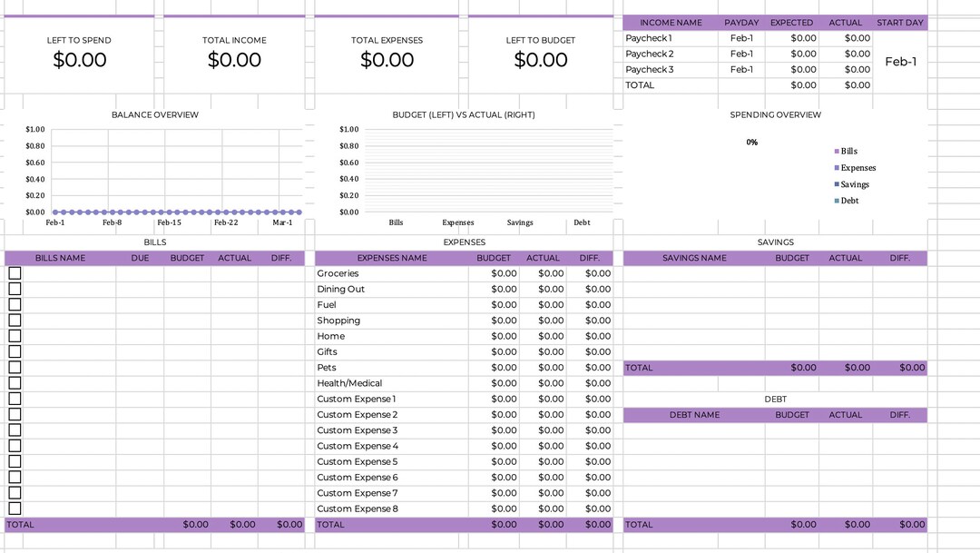Click the SAVINGS NAME column header
The width and height of the screenshot is (980, 553).
[x=694, y=258]
